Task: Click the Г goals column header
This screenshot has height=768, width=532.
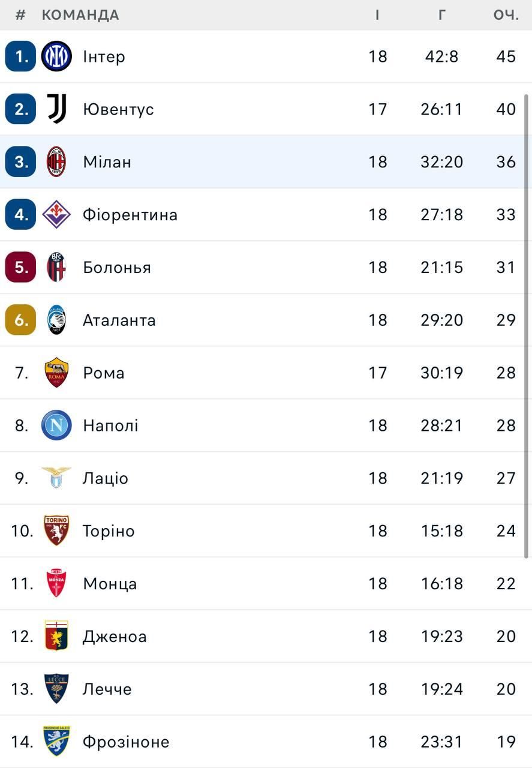Action: (441, 15)
